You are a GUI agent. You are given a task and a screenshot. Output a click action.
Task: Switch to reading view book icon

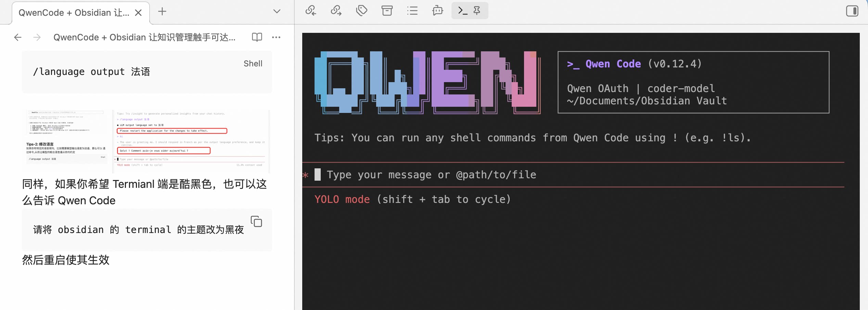point(257,37)
